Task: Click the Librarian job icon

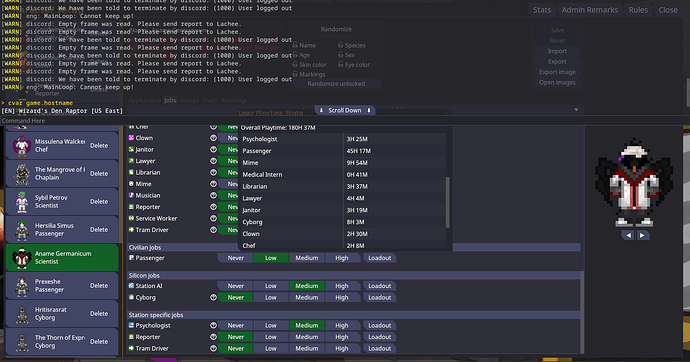Action: pos(131,172)
